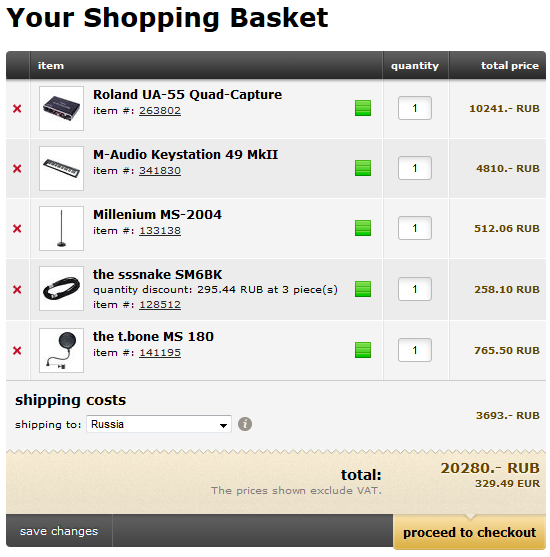Viewport: 550px width, 557px height.
Task: Click proceed to checkout button
Action: coord(469,532)
